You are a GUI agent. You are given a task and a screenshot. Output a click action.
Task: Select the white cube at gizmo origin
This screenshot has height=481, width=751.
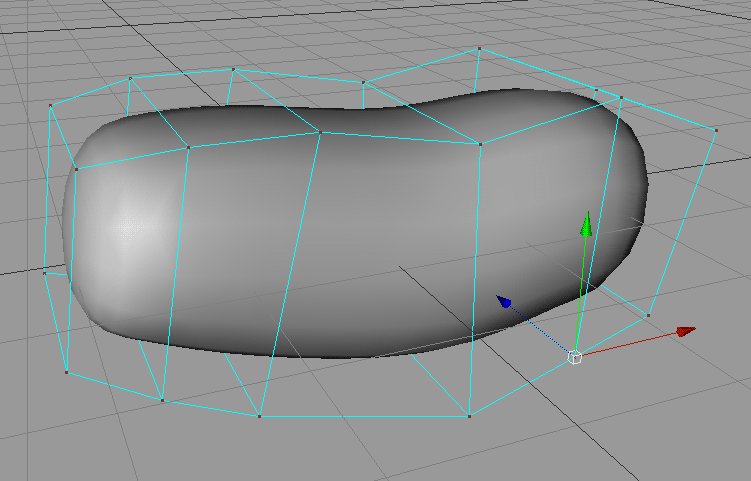(x=575, y=356)
